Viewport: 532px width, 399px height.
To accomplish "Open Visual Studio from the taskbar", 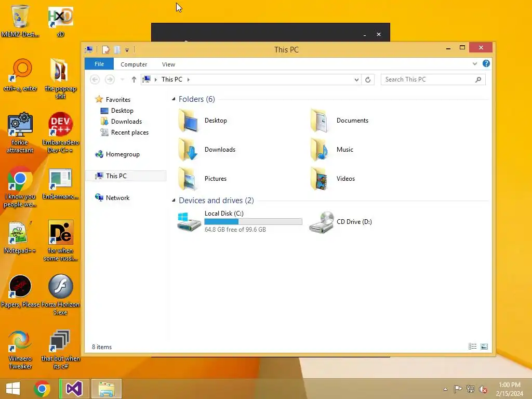I will coord(74,389).
